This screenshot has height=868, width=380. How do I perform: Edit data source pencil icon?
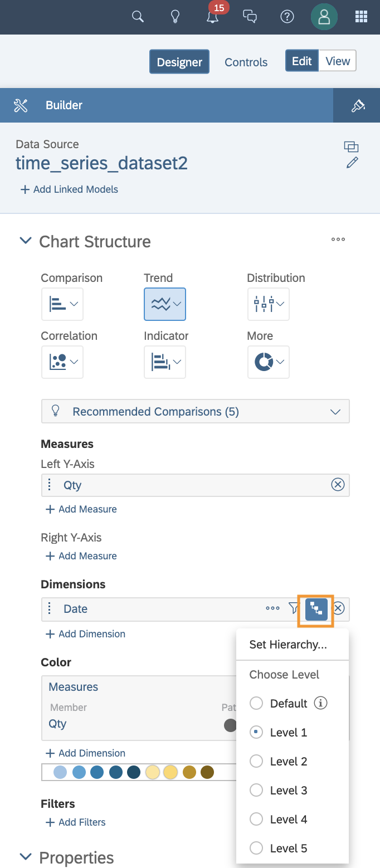click(x=352, y=163)
